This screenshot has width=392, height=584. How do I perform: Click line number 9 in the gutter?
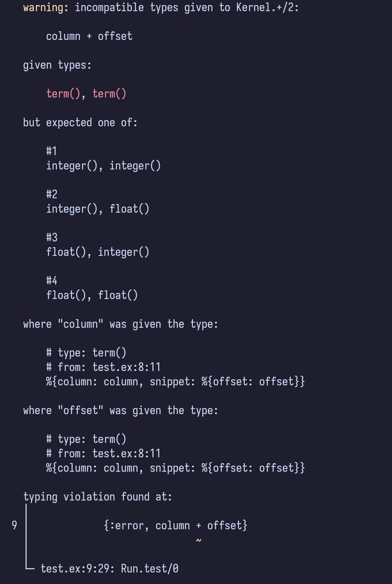click(14, 525)
